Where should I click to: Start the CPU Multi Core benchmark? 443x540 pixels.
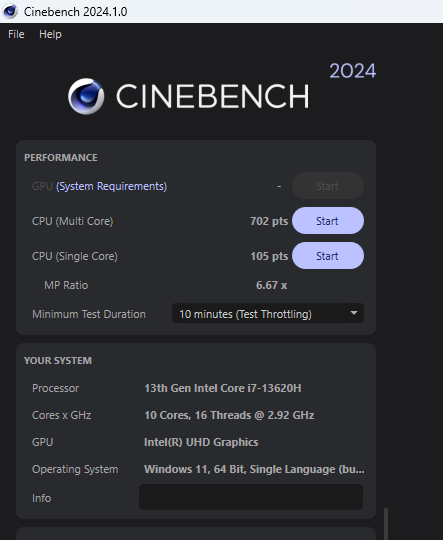point(328,221)
